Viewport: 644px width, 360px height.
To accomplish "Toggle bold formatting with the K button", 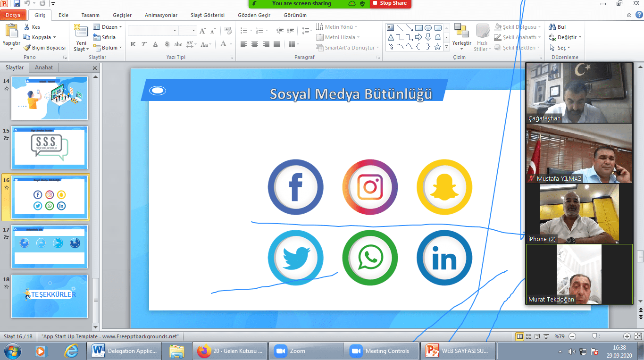I will coord(133,44).
